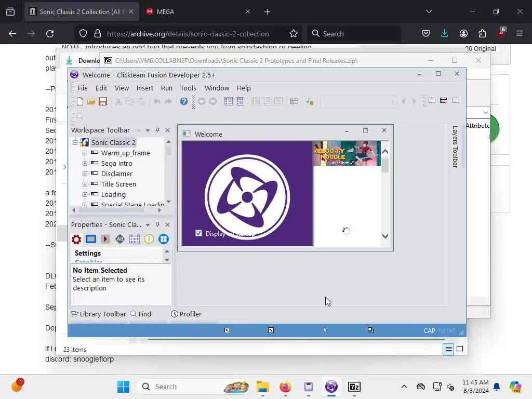Click the Workspace tree scroll down arrow
Screen dimensions: 532x399
pyautogui.click(x=168, y=202)
